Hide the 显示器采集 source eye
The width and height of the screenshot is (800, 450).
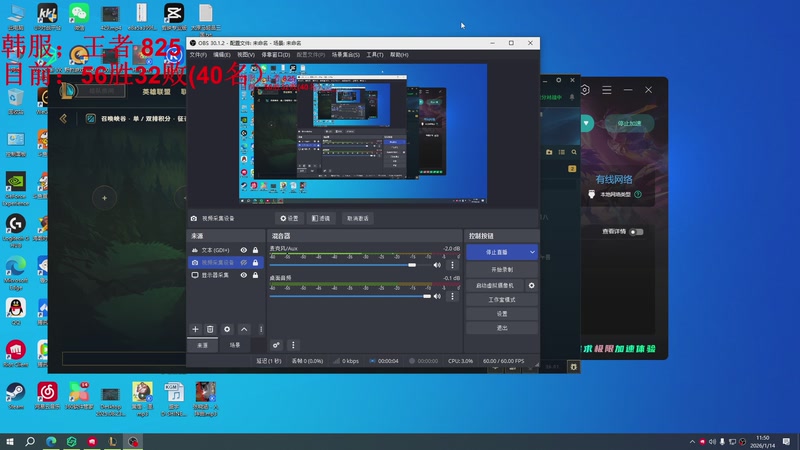pos(243,275)
